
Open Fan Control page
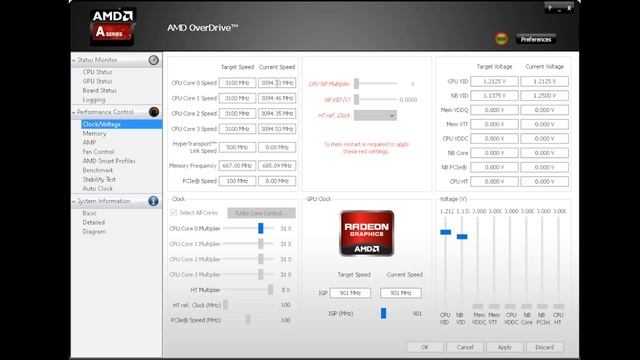pyautogui.click(x=98, y=151)
